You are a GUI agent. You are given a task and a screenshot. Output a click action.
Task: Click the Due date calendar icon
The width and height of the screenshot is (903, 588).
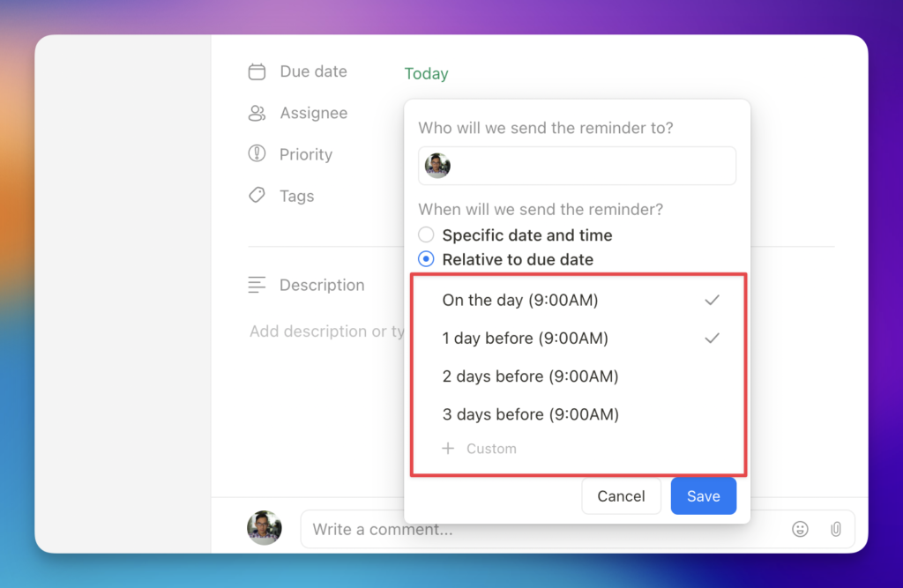(257, 71)
